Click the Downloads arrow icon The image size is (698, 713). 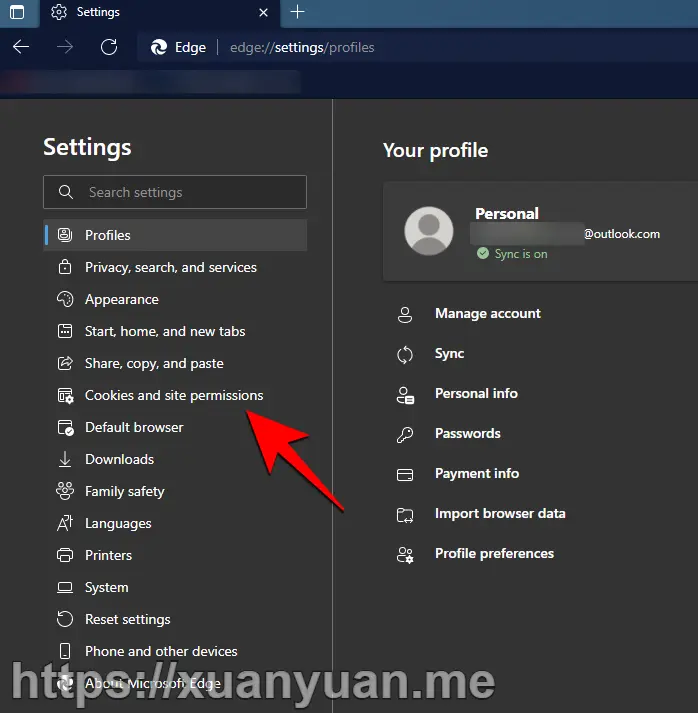click(x=65, y=459)
